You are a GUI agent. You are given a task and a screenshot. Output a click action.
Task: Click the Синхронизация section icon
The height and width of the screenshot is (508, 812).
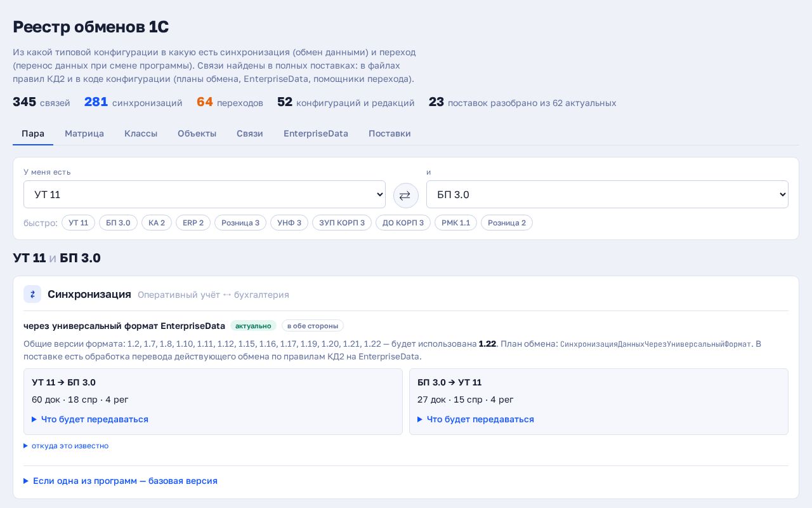click(x=32, y=294)
